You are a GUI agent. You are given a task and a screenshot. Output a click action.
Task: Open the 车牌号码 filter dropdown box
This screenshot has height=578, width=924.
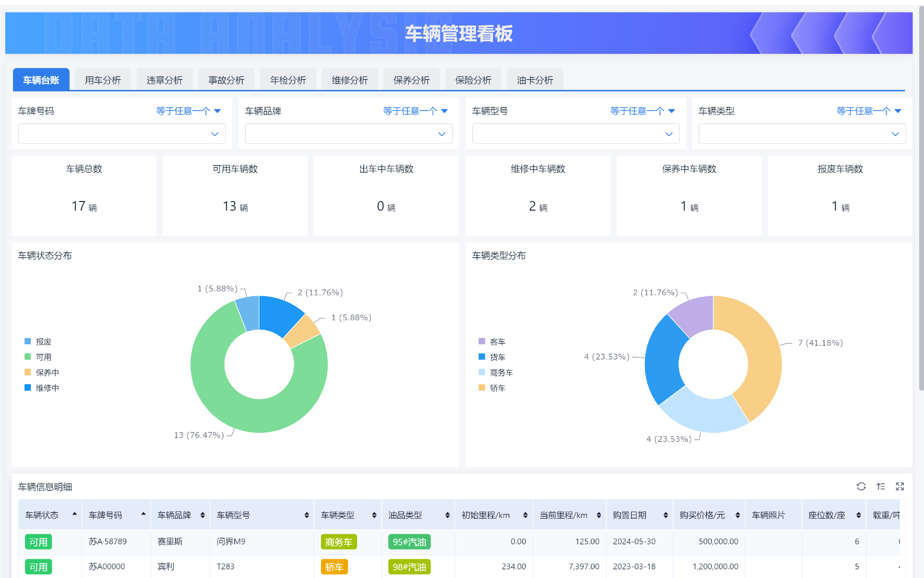[121, 134]
